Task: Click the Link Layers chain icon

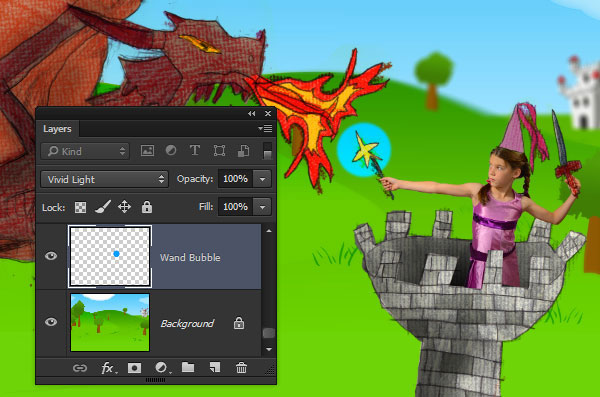Action: pyautogui.click(x=80, y=368)
